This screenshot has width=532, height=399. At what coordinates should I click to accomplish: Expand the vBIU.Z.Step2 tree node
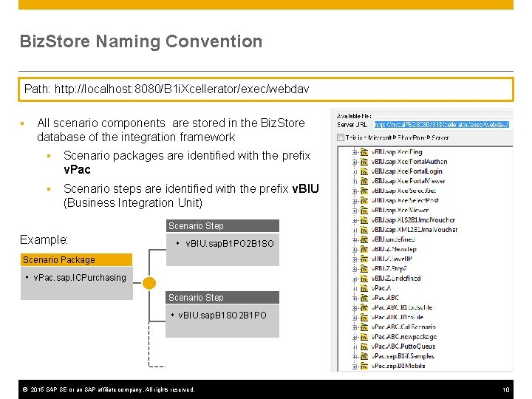[x=355, y=269]
